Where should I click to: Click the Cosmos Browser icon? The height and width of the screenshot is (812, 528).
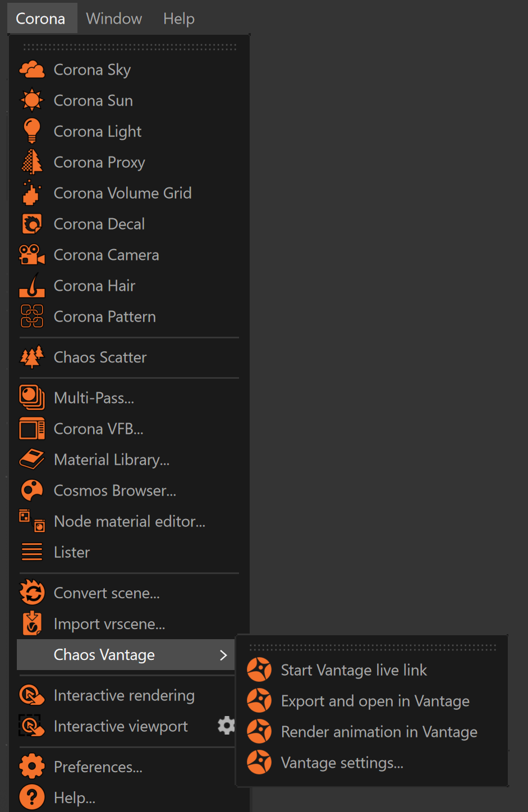32,490
